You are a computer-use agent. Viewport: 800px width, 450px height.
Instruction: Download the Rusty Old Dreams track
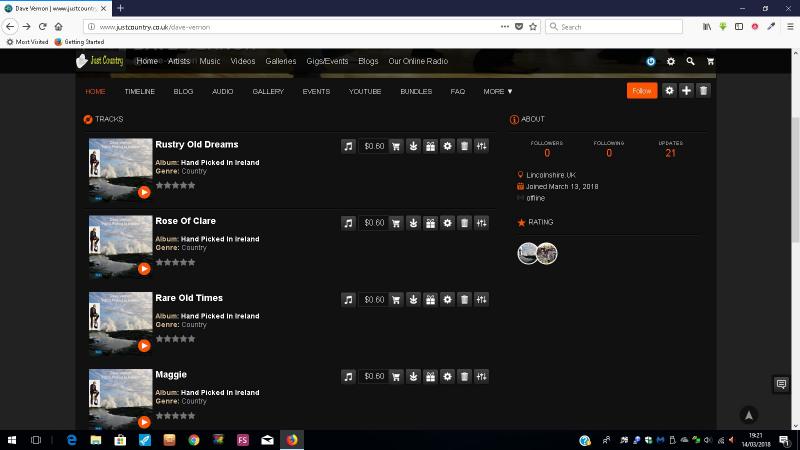(413, 146)
